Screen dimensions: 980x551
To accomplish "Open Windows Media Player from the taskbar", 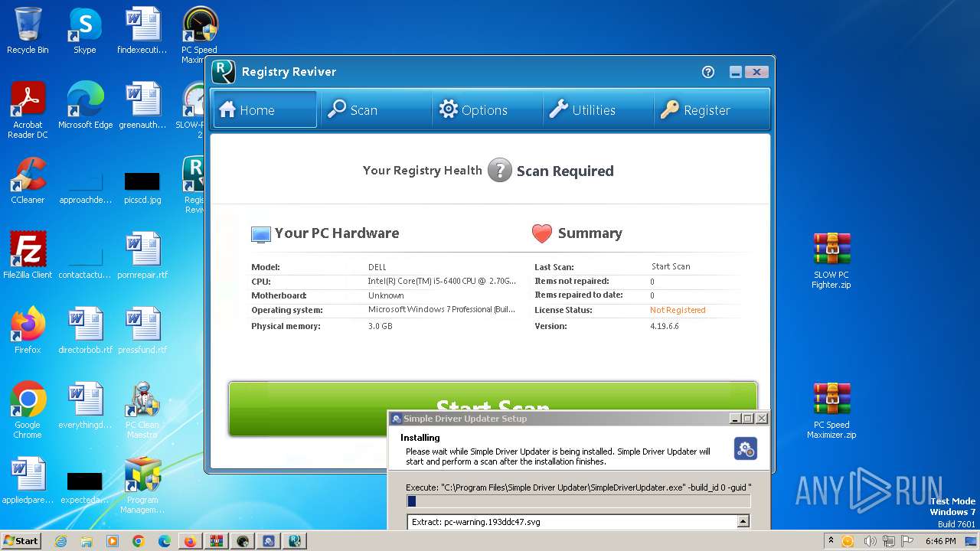I will (x=113, y=541).
